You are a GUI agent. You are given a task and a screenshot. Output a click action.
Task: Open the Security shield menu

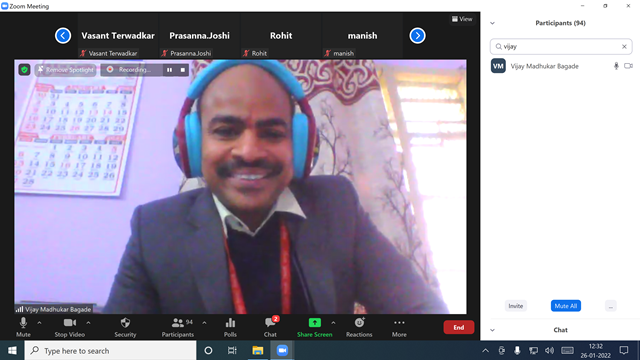pyautogui.click(x=125, y=327)
